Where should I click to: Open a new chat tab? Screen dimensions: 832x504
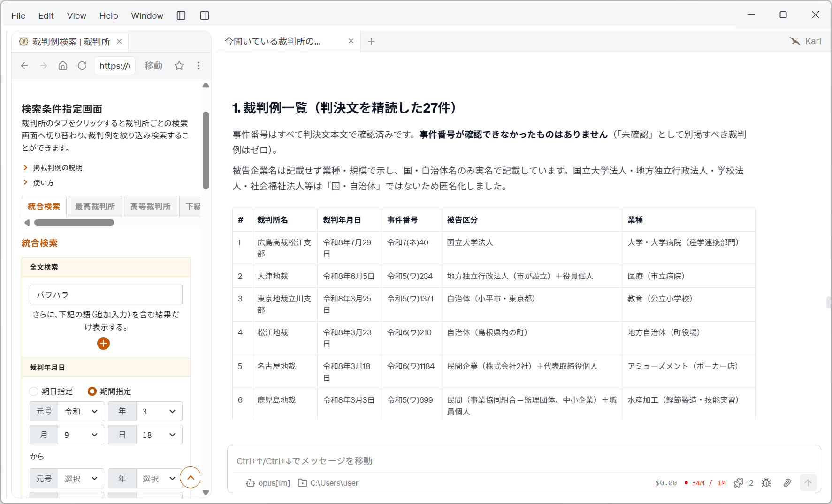371,41
